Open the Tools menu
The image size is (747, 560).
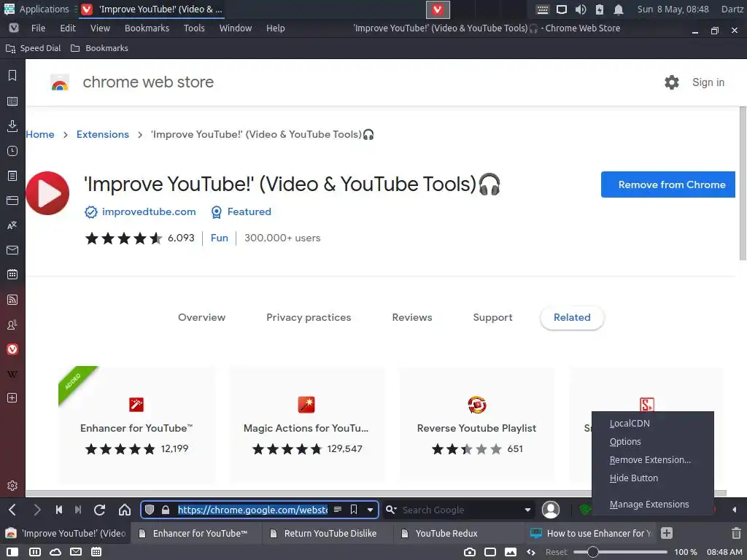pyautogui.click(x=194, y=28)
